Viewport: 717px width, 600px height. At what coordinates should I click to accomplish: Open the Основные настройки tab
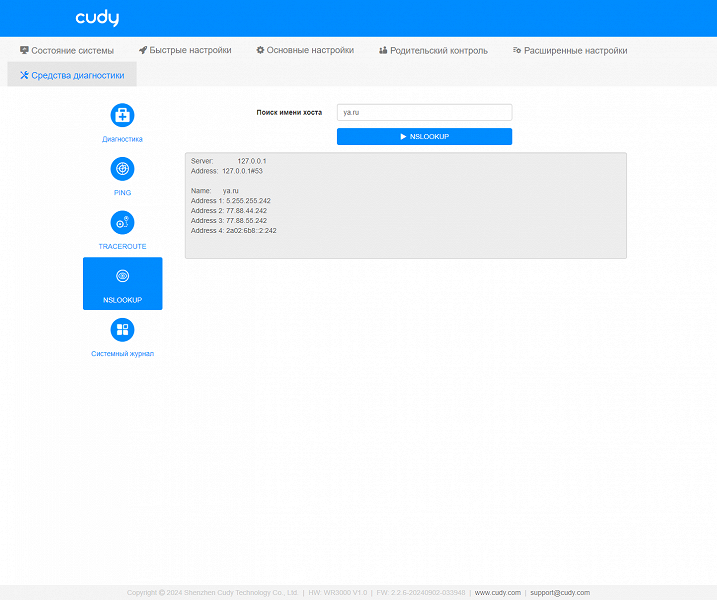[305, 50]
